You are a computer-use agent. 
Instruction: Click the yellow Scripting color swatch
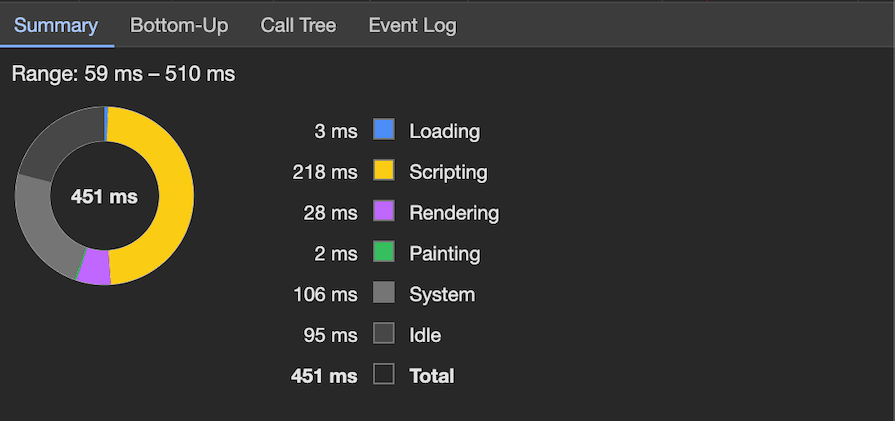coord(384,171)
